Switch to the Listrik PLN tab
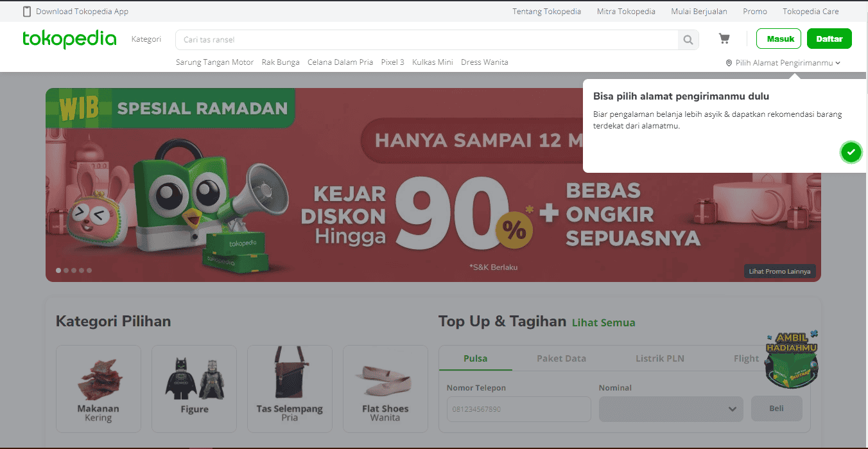Viewport: 868px width, 449px height. tap(659, 358)
